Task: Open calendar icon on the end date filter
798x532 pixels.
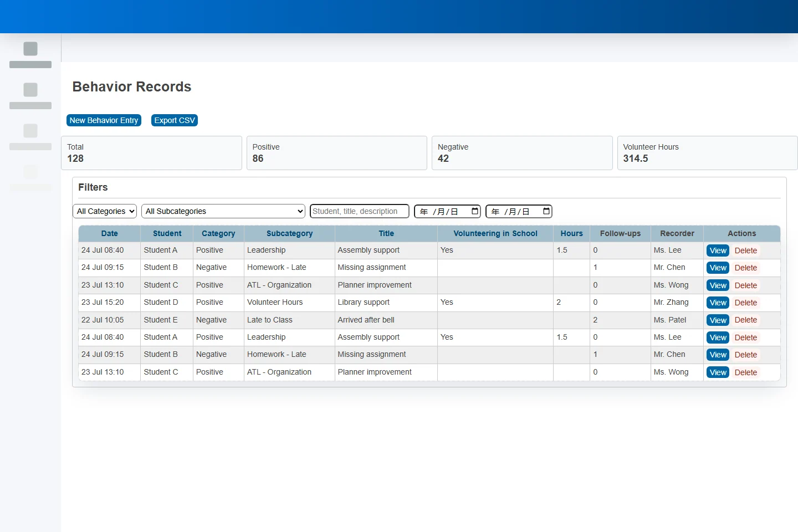Action: 546,211
